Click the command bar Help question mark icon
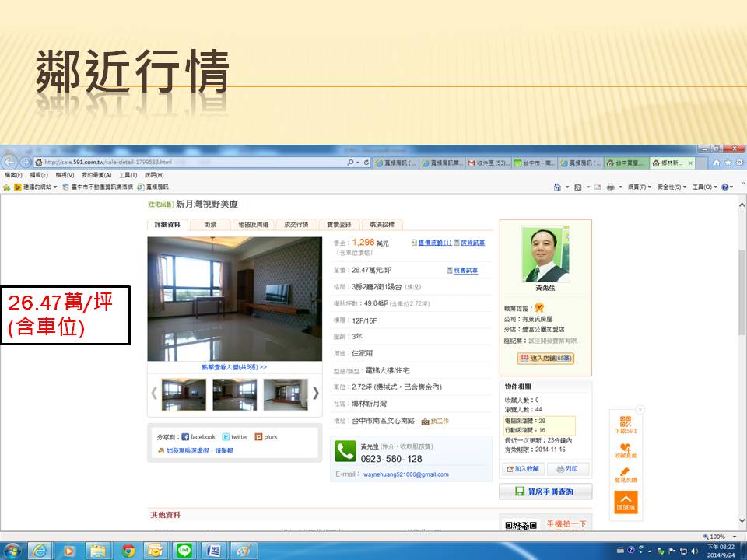747x560 pixels. coord(724,187)
